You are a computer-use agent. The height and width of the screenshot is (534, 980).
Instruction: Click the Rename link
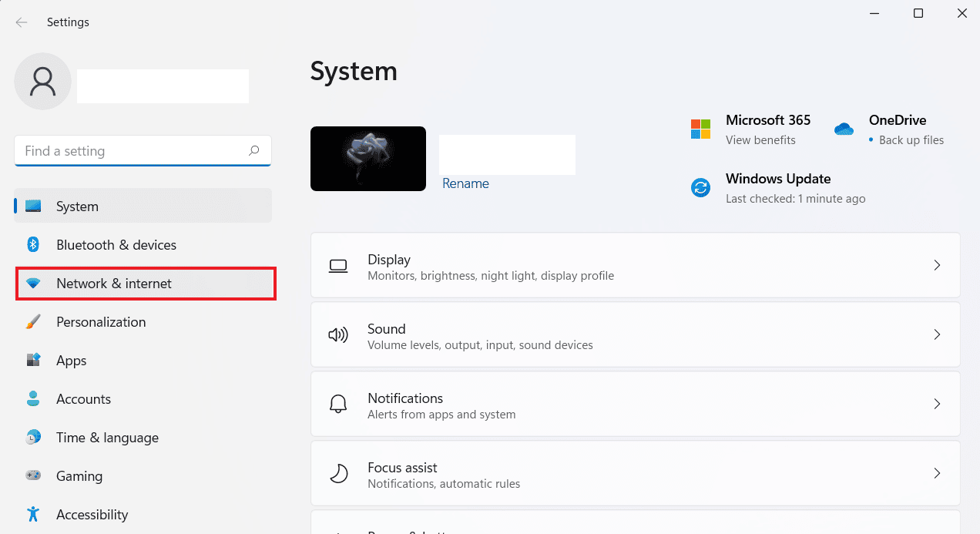pyautogui.click(x=465, y=183)
